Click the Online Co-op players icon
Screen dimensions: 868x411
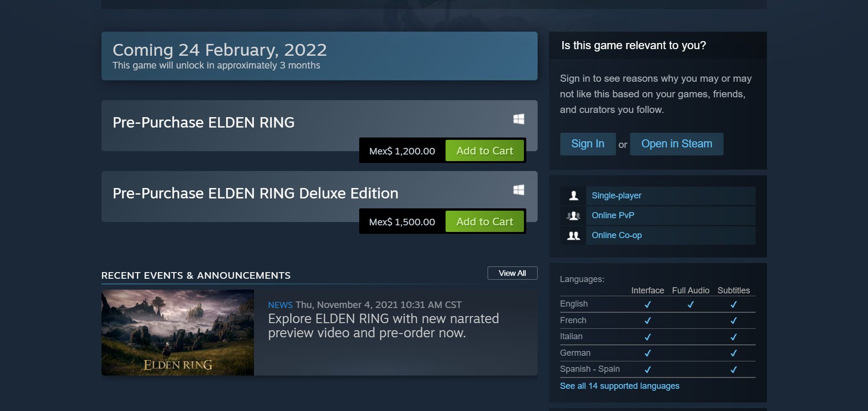click(573, 235)
